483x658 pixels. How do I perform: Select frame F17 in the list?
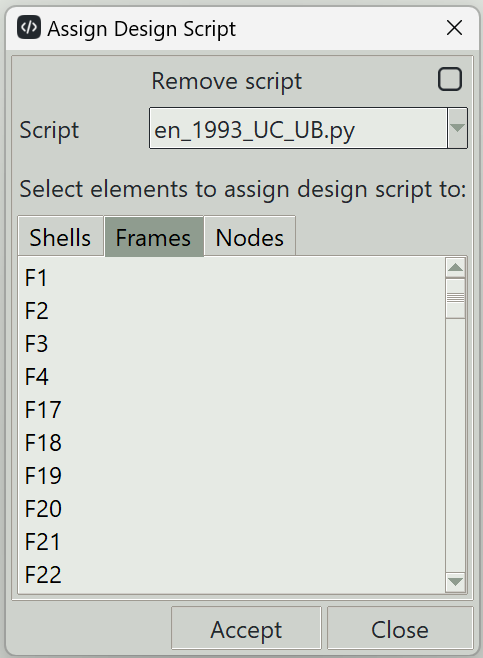pyautogui.click(x=232, y=410)
